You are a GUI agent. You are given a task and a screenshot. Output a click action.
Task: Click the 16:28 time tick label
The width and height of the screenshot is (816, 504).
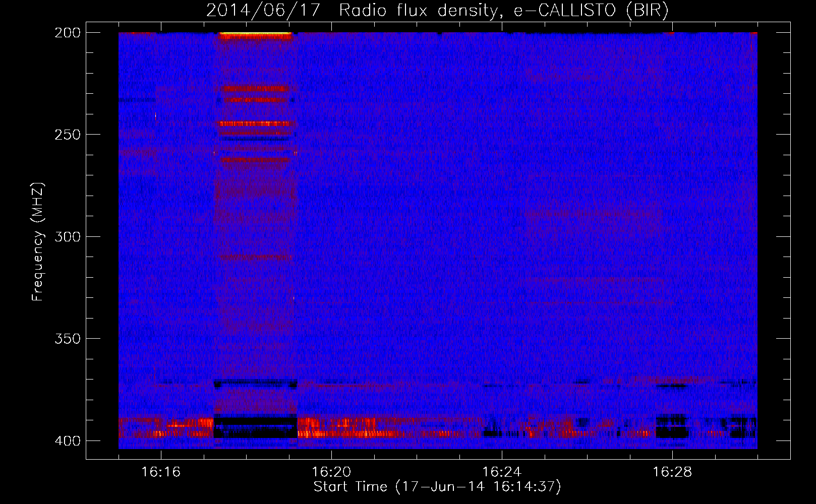click(x=672, y=472)
